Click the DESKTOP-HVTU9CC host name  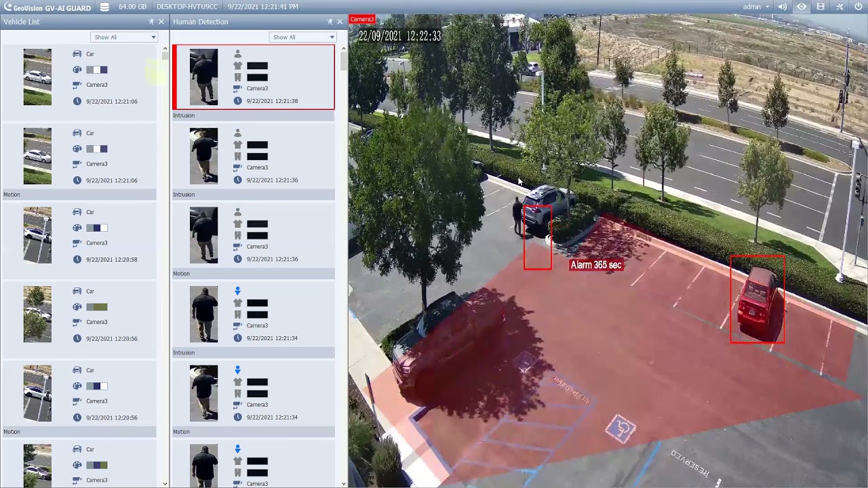pos(187,7)
